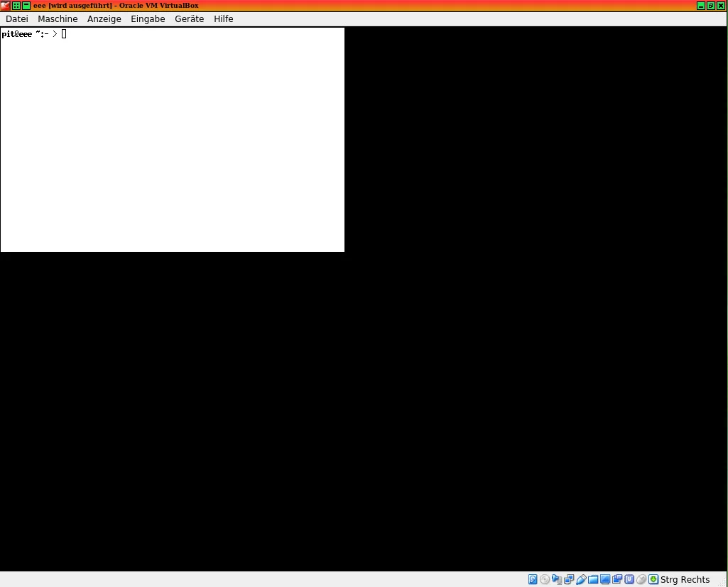
Task: Click the recording status icon
Action: pyautogui.click(x=617, y=579)
